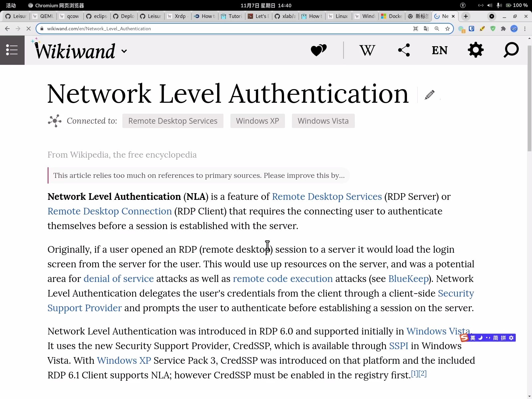The width and height of the screenshot is (532, 399).
Task: Click the battery 100% indicator
Action: coord(517,5)
